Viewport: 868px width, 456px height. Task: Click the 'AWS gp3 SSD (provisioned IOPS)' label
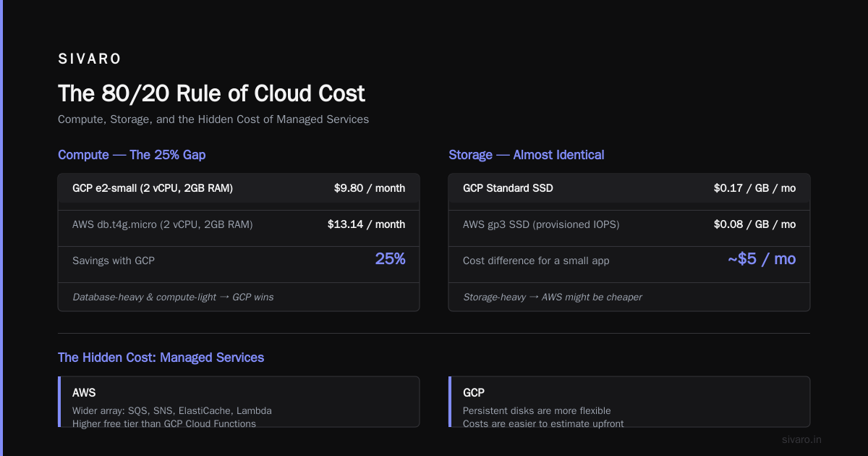[x=541, y=224]
